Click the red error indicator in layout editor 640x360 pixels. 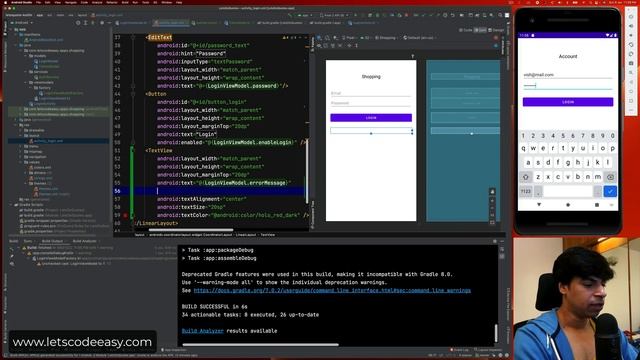496,38
